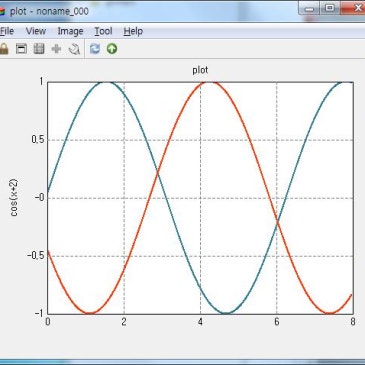Open the File menu
365x365 pixels.
(7, 31)
